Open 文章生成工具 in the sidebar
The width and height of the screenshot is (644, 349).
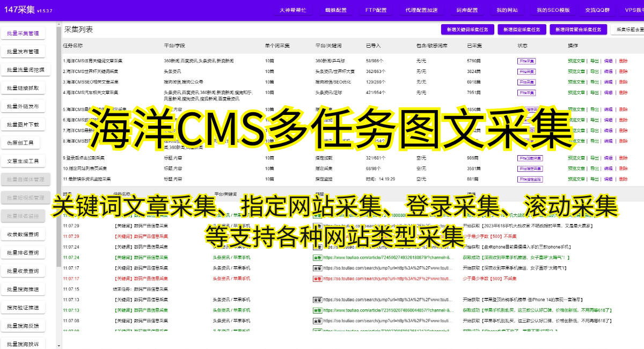pos(23,161)
